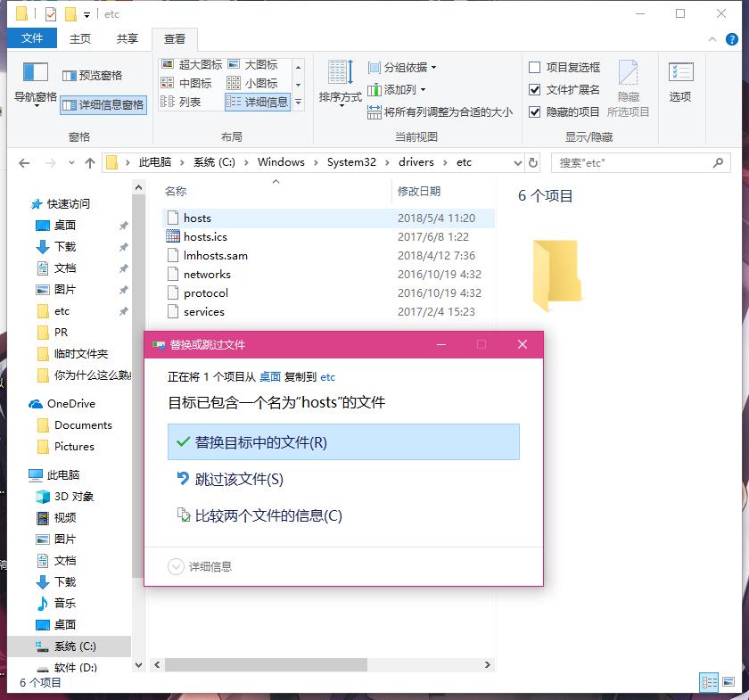Choose Extra large icons (超大图标) layout

tap(192, 64)
